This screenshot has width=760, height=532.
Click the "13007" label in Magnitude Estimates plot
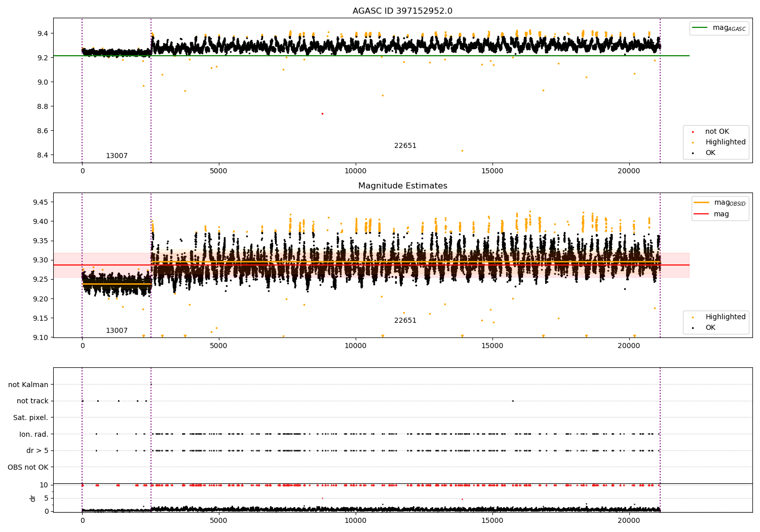pos(117,331)
